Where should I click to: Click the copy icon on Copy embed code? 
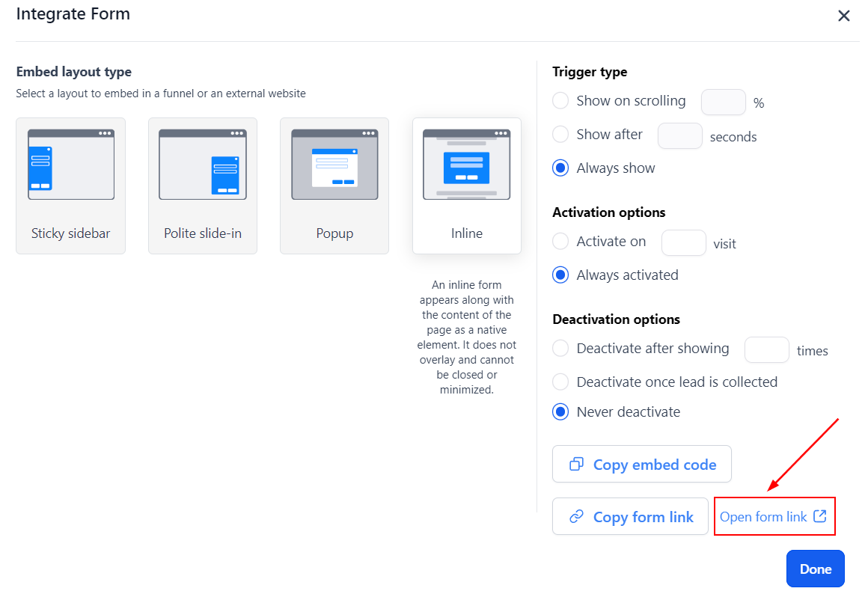[577, 465]
